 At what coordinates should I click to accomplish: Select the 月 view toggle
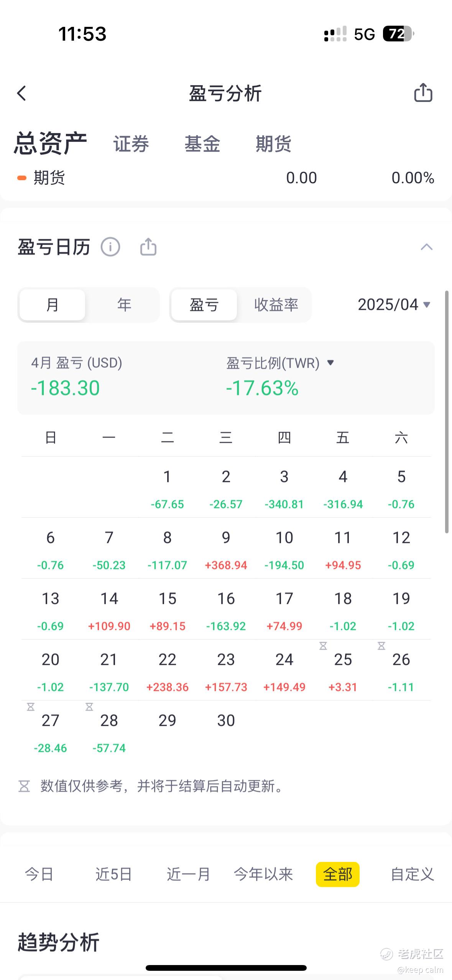tap(52, 305)
